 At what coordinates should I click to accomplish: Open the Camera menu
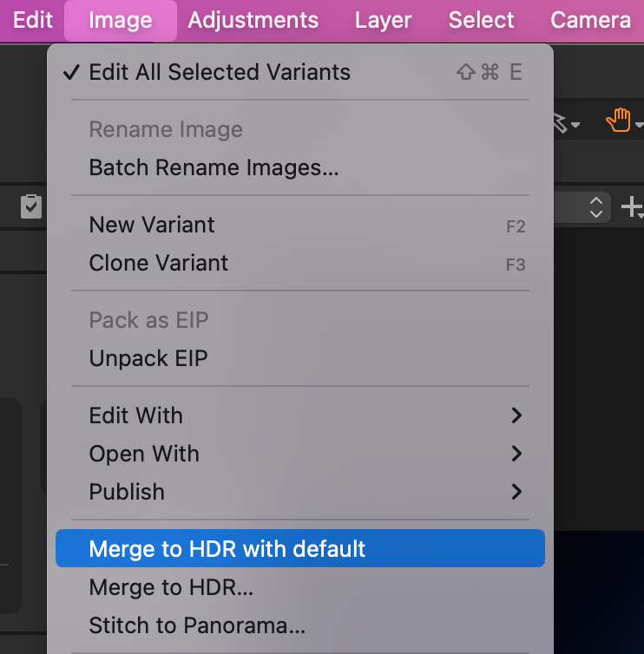590,20
